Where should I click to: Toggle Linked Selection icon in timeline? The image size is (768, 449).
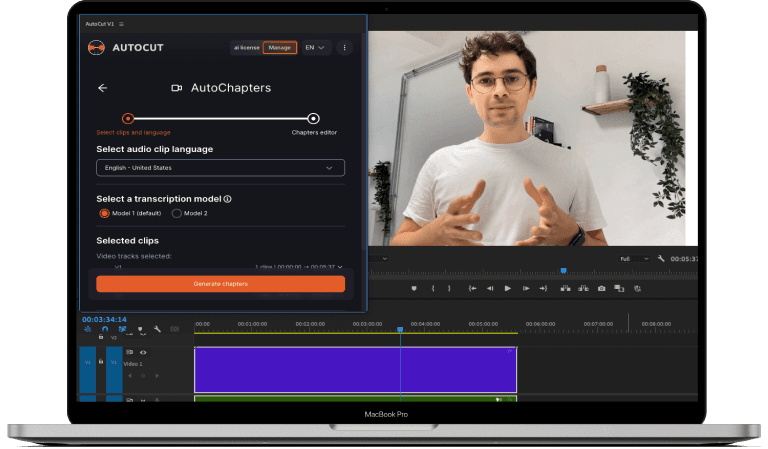coord(122,330)
